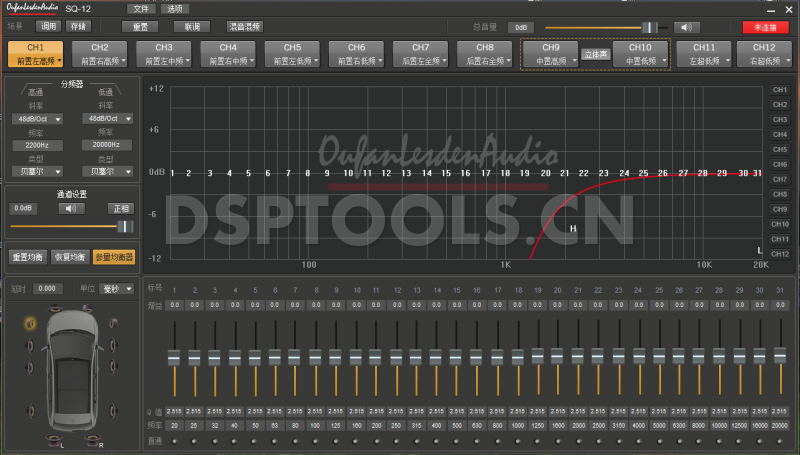Toggle the 正相 phase button
Image resolution: width=800 pixels, height=455 pixels.
pos(121,209)
